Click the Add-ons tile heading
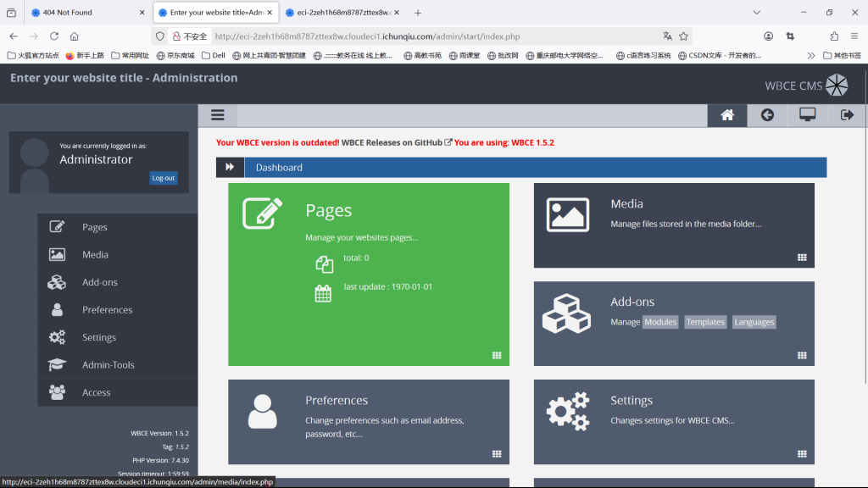Image resolution: width=868 pixels, height=488 pixels. (632, 302)
